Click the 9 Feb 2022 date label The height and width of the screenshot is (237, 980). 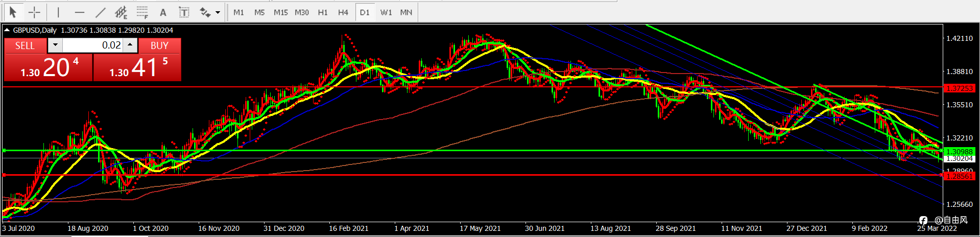(870, 228)
